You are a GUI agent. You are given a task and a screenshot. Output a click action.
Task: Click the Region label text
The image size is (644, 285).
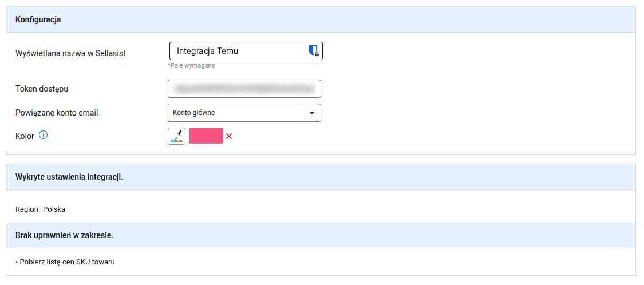[x=28, y=209]
